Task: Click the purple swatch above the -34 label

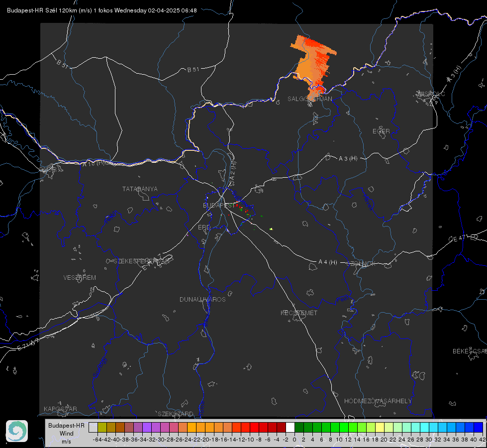Action: (147, 427)
